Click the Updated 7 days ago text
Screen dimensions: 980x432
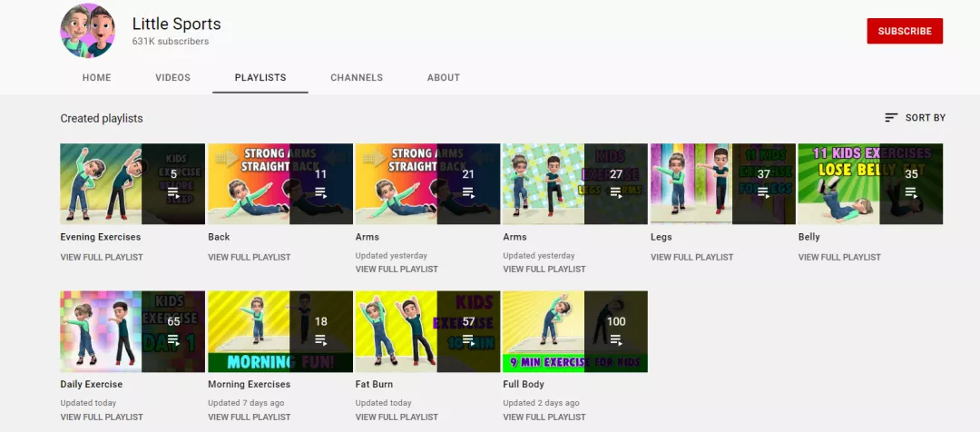pos(246,403)
